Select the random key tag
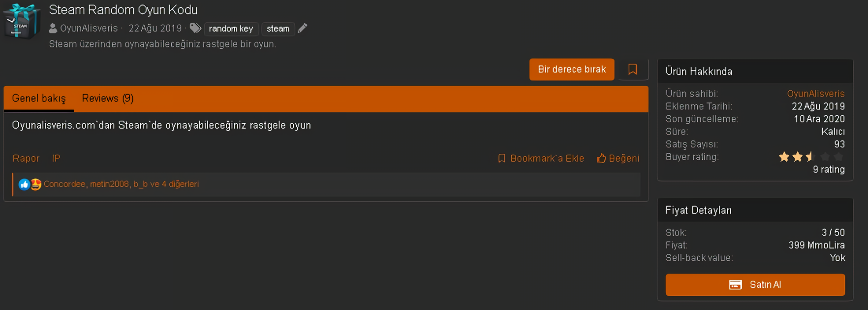This screenshot has height=310, width=868. tap(231, 29)
